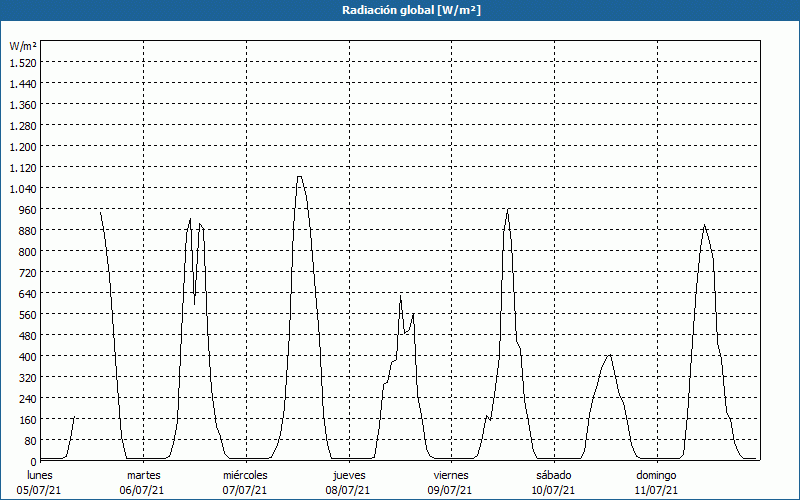Click the '1.280' y-axis value
This screenshot has height=500, width=800.
(23, 126)
